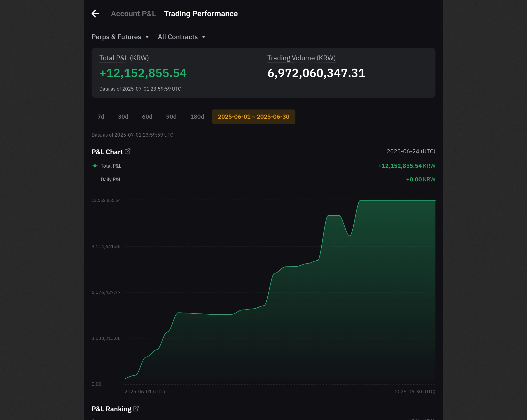The image size is (527, 420).
Task: Switch to Account P&L tab
Action: (133, 14)
